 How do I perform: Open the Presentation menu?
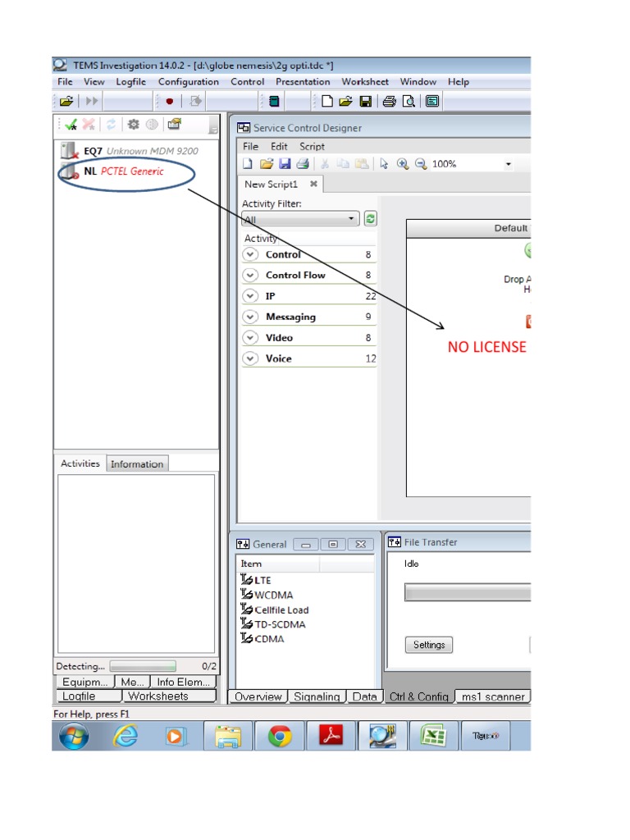pos(303,81)
